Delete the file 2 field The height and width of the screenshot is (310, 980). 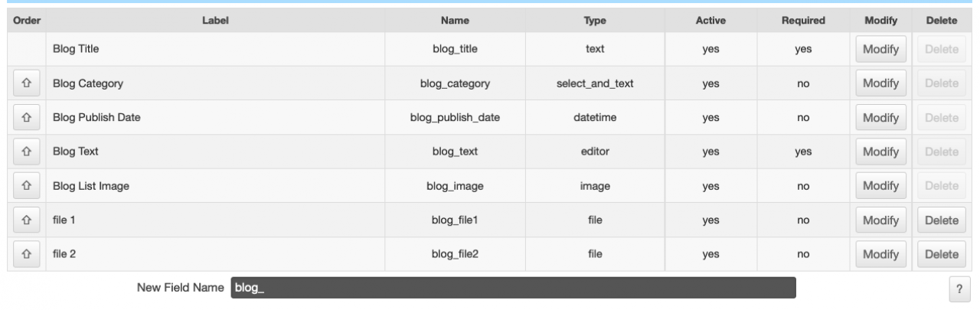click(x=941, y=254)
